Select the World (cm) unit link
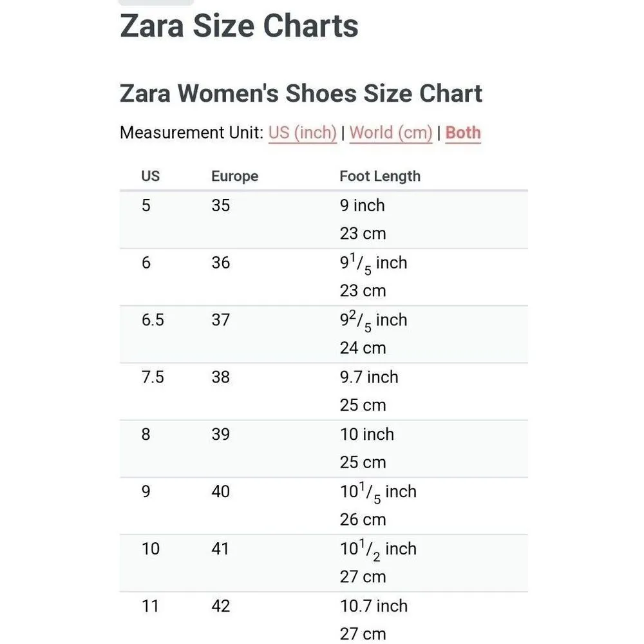This screenshot has height=644, width=644. click(x=391, y=133)
